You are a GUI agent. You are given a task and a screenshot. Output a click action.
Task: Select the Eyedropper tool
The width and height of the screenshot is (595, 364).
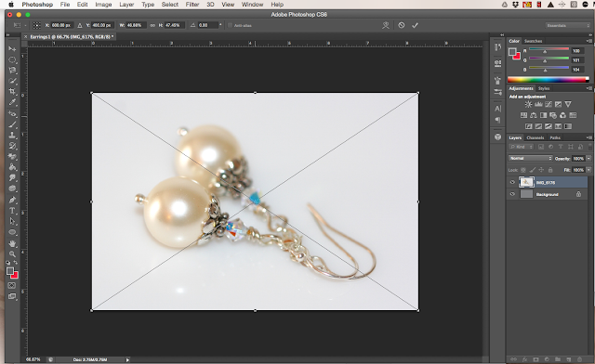[x=12, y=102]
